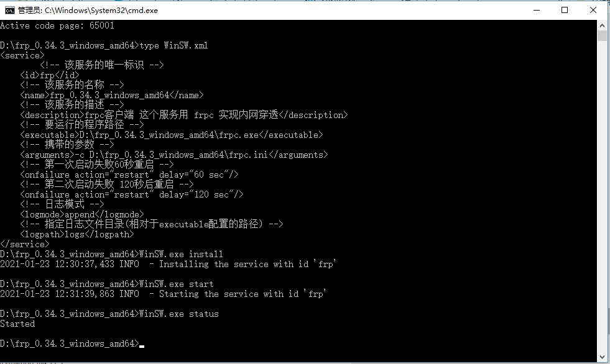Click the 'WinSW.exe start' command text
Screen dimensions: 610x364
(x=177, y=284)
